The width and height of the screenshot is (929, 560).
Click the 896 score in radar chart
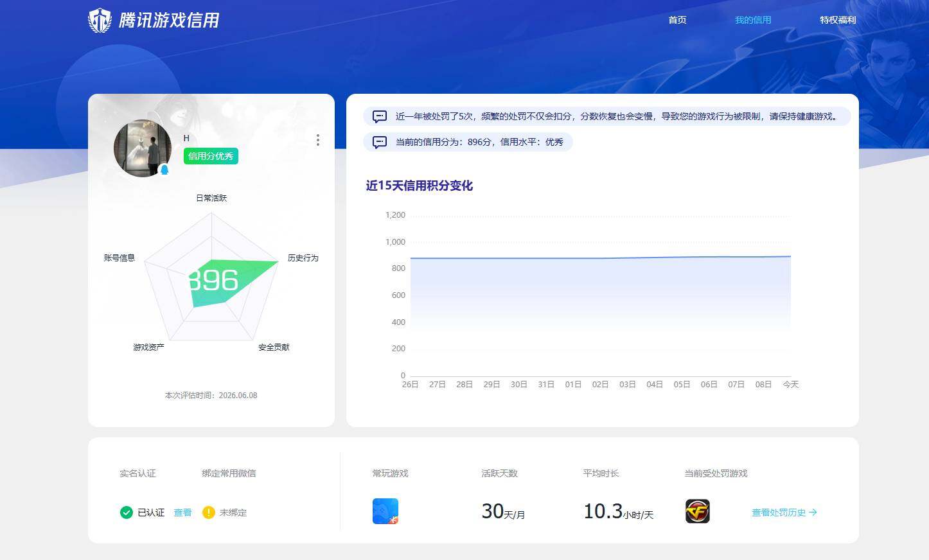[x=213, y=281]
